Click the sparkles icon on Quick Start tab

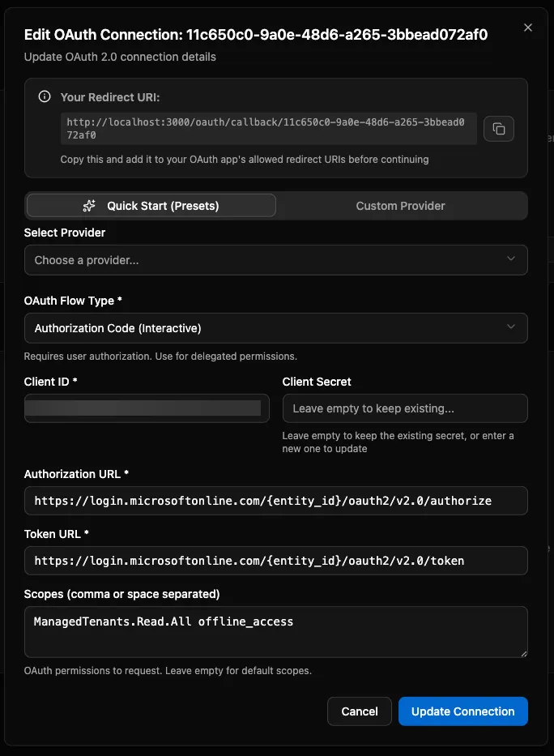pyautogui.click(x=89, y=205)
